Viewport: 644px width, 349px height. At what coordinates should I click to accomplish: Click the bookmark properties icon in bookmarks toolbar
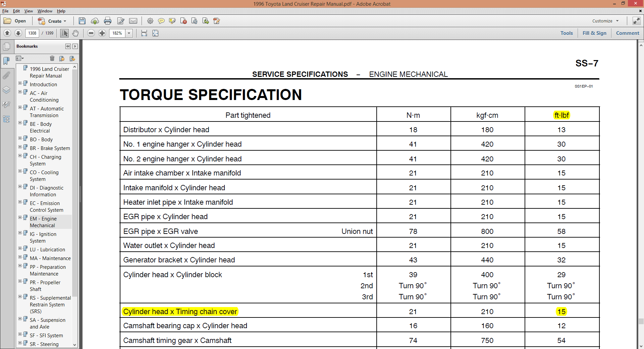72,58
